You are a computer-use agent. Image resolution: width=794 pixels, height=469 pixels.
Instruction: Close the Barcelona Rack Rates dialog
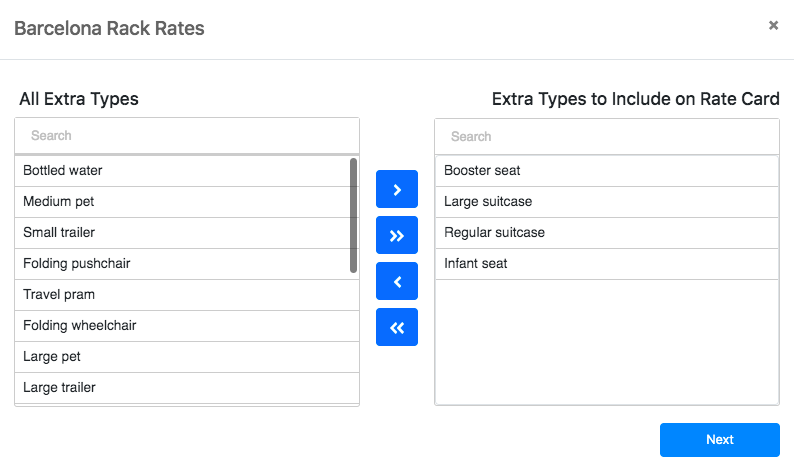[773, 25]
